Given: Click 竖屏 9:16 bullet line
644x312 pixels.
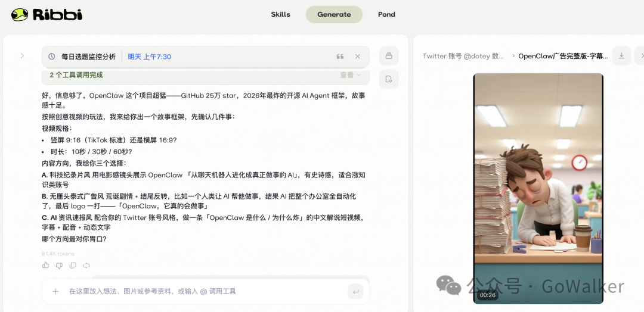Looking at the screenshot, I should (x=114, y=140).
